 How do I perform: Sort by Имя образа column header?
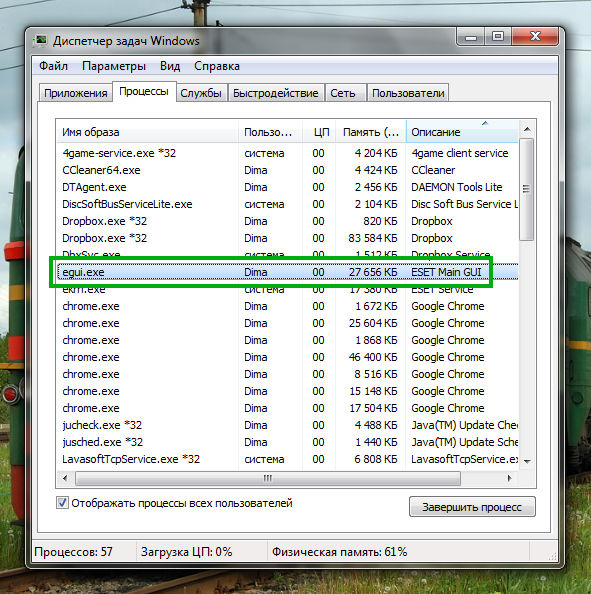click(x=147, y=132)
